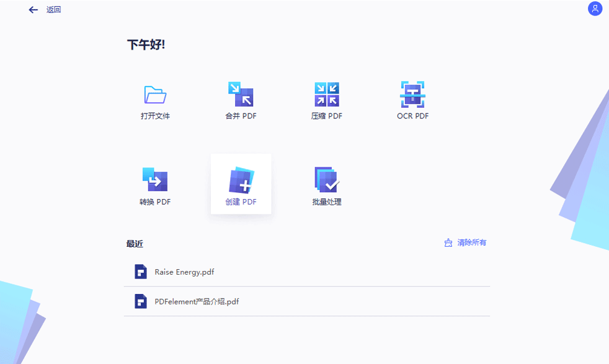Image resolution: width=609 pixels, height=364 pixels.
Task: Click the OCR PDF text label
Action: point(412,116)
